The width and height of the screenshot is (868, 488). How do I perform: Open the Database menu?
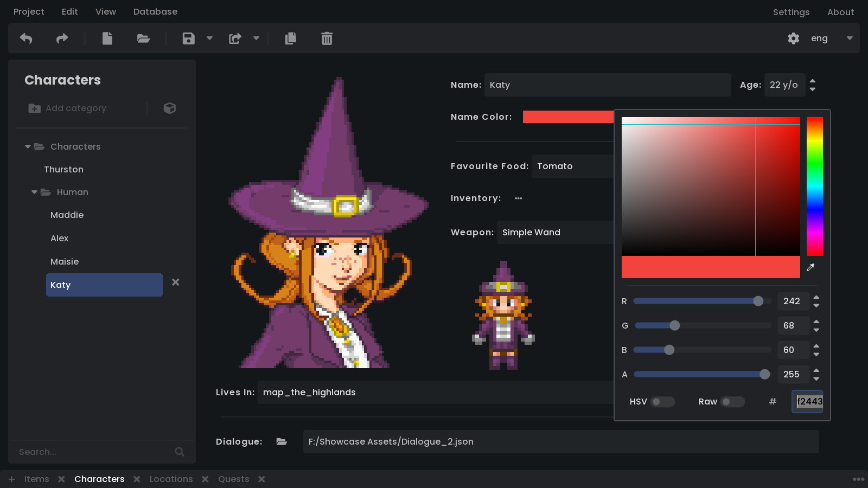point(155,11)
